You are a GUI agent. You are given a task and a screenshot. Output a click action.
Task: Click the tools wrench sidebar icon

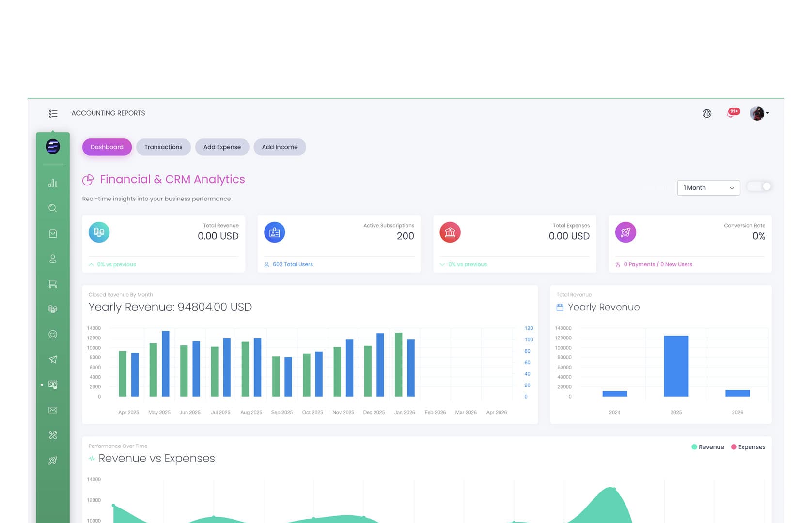[53, 435]
